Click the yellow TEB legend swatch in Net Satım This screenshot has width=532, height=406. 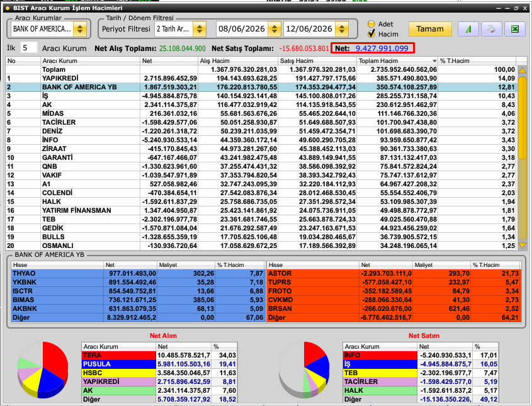pos(380,373)
